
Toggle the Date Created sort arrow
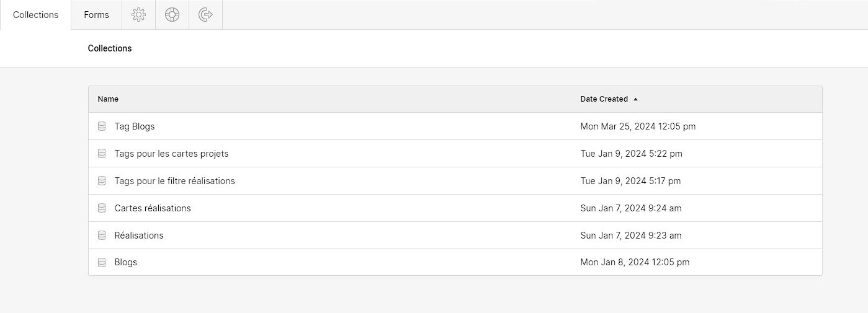click(x=635, y=99)
